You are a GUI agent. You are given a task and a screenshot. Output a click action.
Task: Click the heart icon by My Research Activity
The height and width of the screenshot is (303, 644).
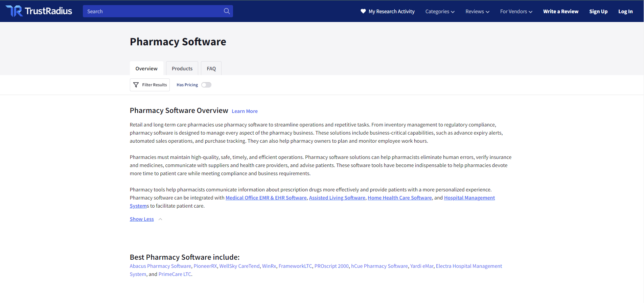click(363, 11)
